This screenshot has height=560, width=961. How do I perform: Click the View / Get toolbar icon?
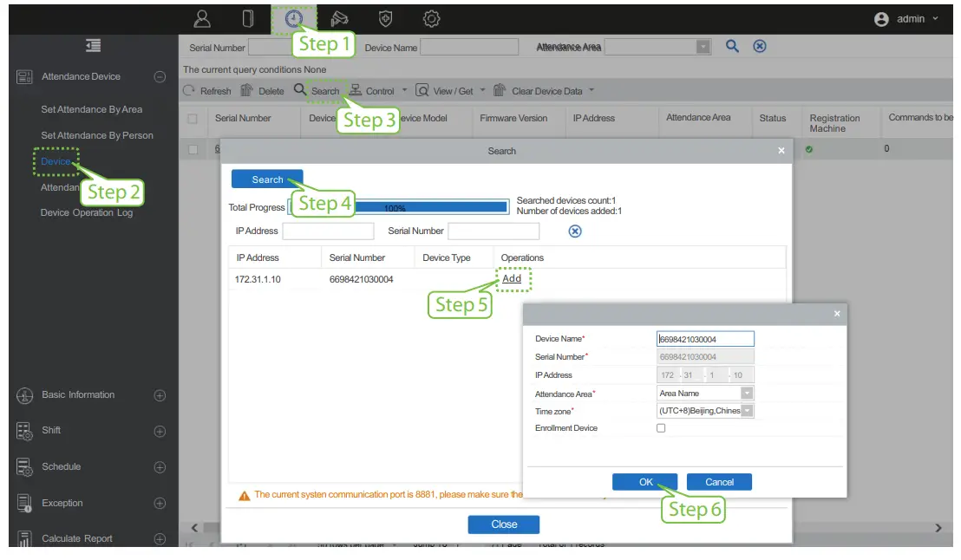pos(422,91)
